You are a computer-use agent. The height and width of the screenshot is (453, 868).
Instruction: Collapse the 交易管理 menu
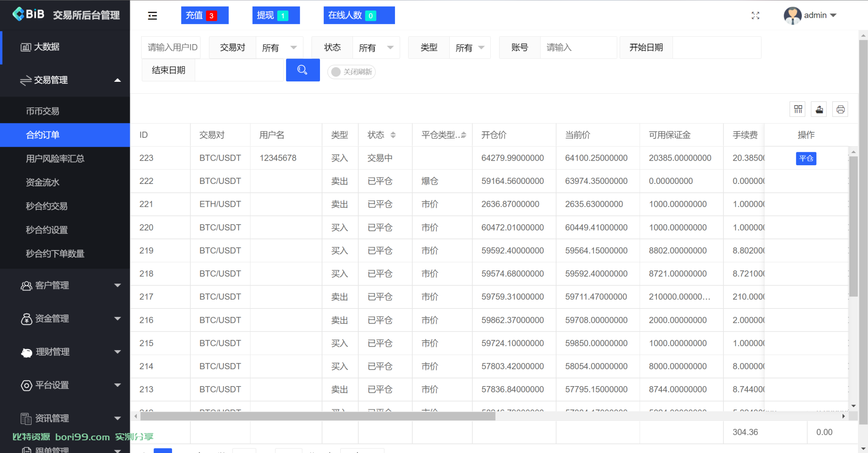point(65,80)
